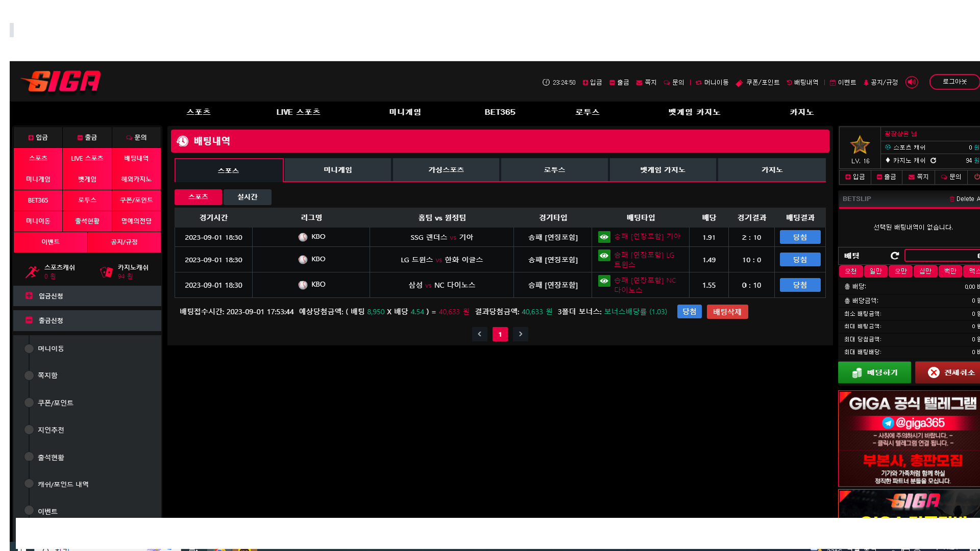Open 쪽지 messages in top header bar
The width and height of the screenshot is (980, 551).
pyautogui.click(x=646, y=82)
